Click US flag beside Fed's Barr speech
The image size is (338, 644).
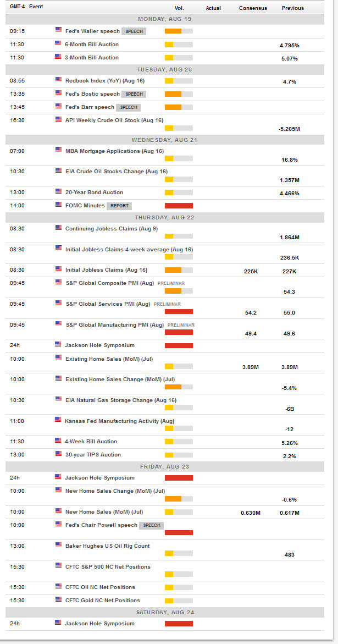[58, 106]
